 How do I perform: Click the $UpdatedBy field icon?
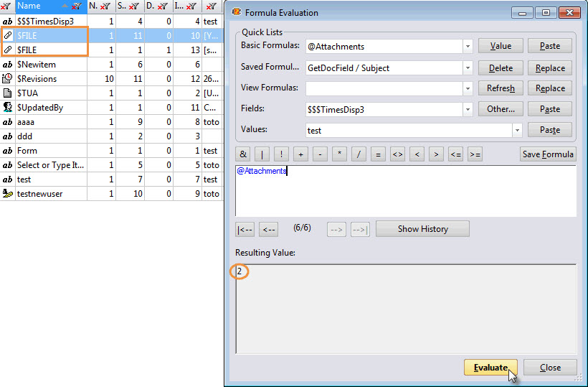click(x=8, y=108)
